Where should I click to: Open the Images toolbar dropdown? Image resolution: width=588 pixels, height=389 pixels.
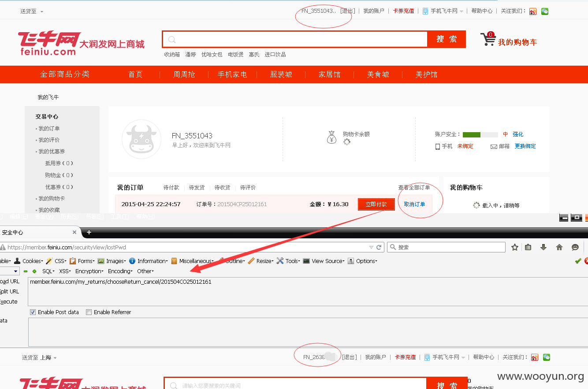[112, 261]
